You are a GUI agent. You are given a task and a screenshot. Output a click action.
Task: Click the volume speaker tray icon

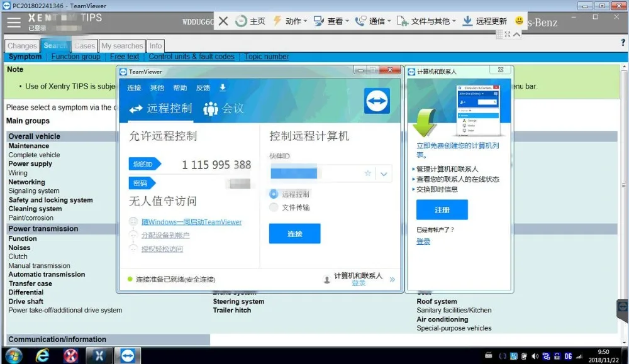coord(535,356)
